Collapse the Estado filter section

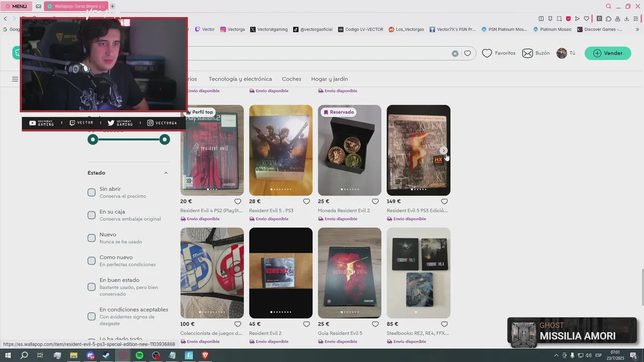166,173
